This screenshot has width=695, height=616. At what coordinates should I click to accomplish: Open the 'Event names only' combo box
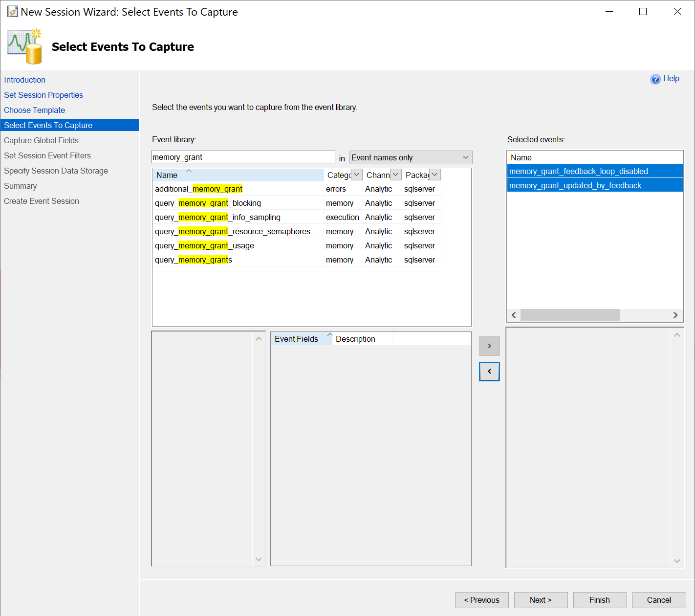411,157
